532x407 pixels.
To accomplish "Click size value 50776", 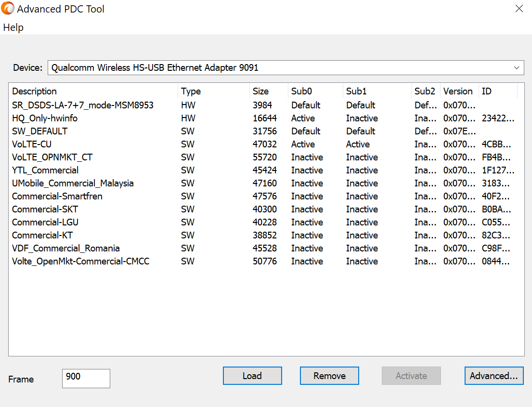I will (265, 262).
